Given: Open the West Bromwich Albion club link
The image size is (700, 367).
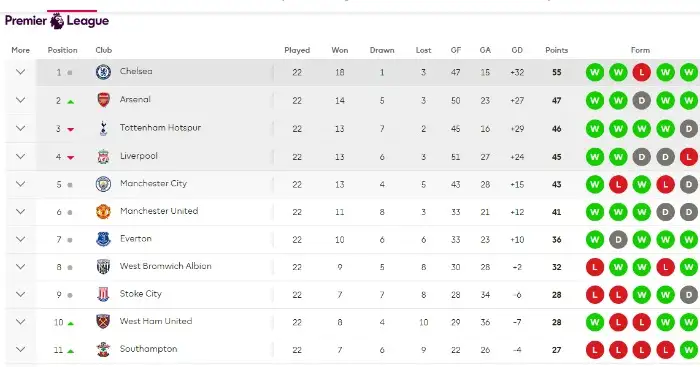Looking at the screenshot, I should coord(166,266).
